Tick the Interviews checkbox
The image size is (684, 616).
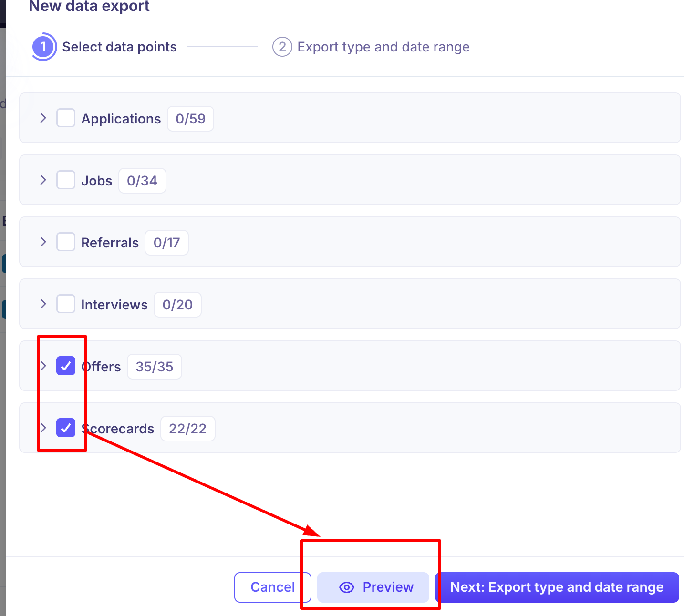66,304
